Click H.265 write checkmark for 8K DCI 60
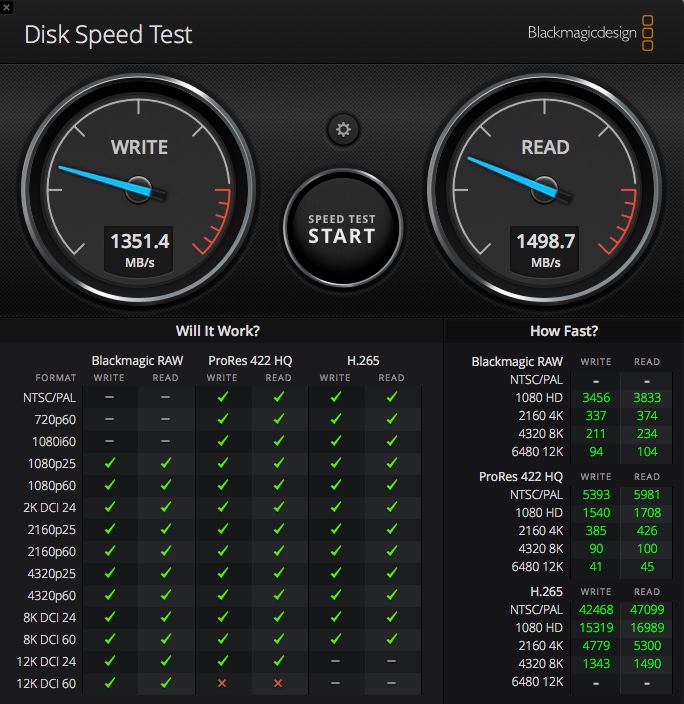 (335, 638)
